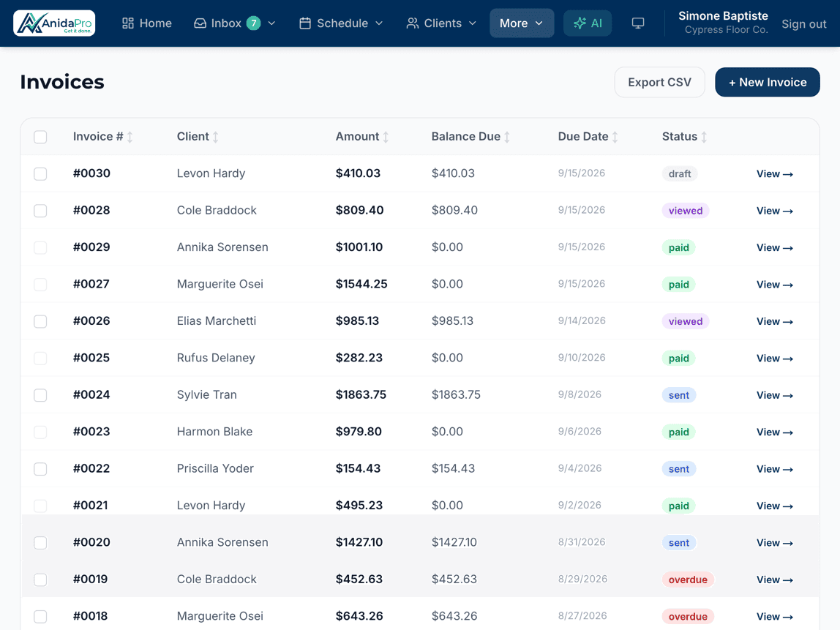Click the sent badge on #0024
Image resolution: width=840 pixels, height=630 pixels.
click(679, 395)
